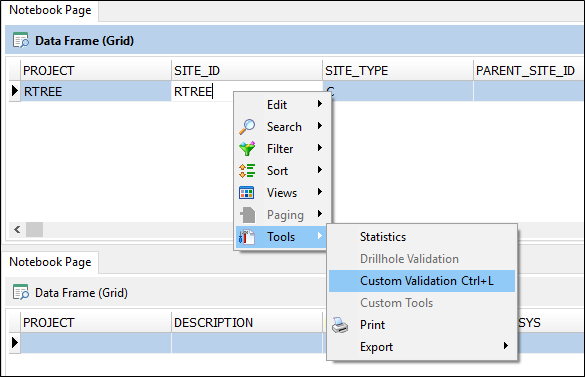
Task: Click the Views grid icon
Action: pos(247,193)
